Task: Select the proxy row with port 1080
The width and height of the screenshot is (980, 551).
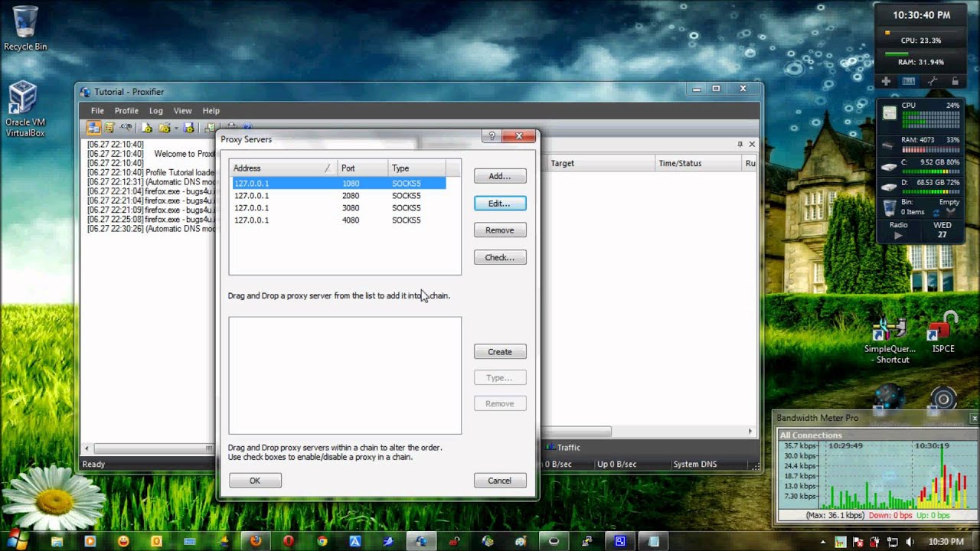Action: (x=338, y=184)
